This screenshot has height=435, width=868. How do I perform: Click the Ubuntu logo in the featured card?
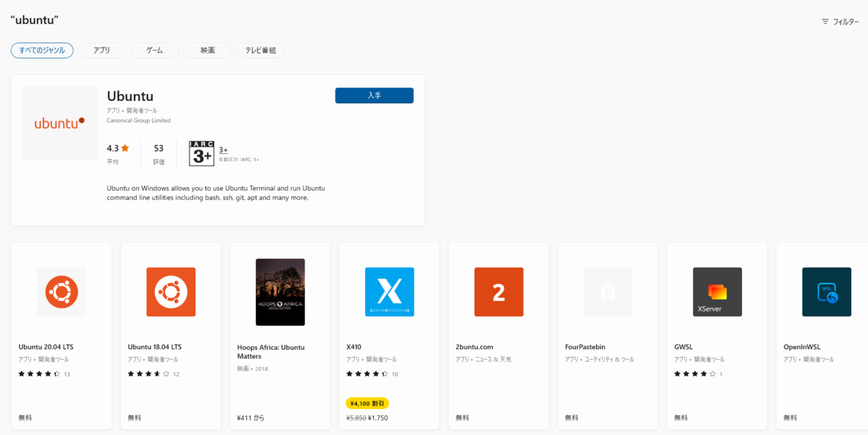click(x=59, y=123)
